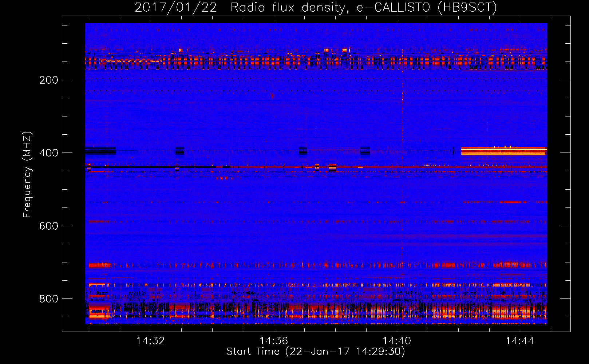Click the 800 frequency tick label
The height and width of the screenshot is (364, 589).
coord(49,299)
